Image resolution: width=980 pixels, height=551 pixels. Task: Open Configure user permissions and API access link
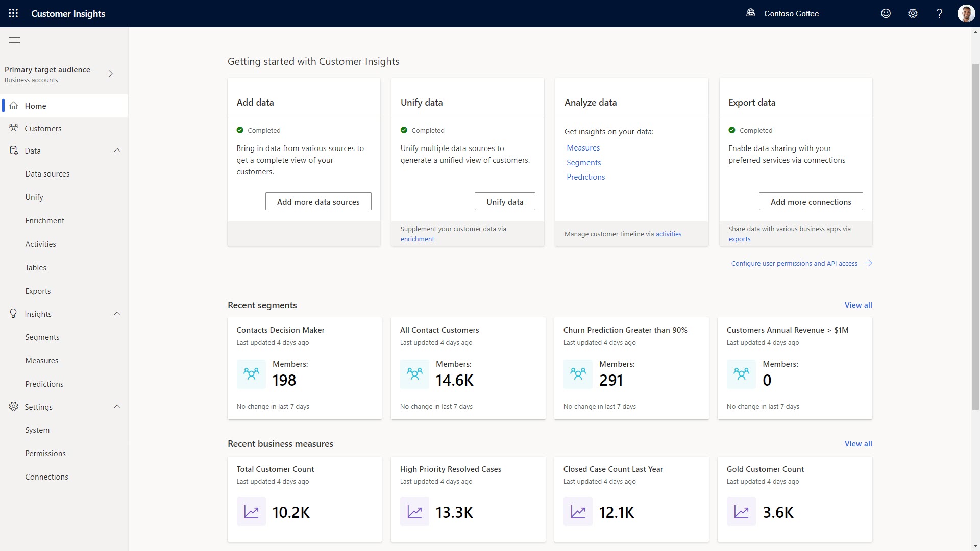coord(794,264)
